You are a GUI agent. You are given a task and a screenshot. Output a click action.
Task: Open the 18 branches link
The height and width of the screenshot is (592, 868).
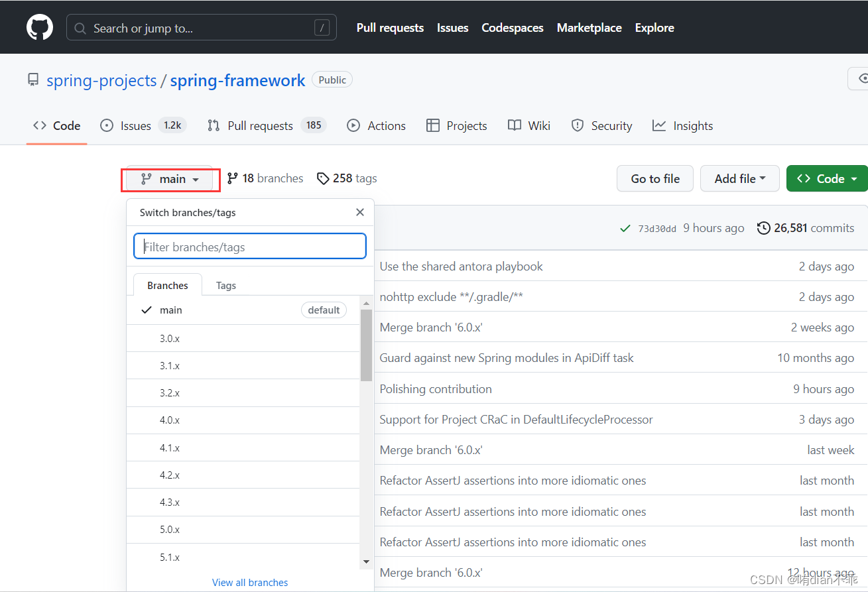(265, 178)
